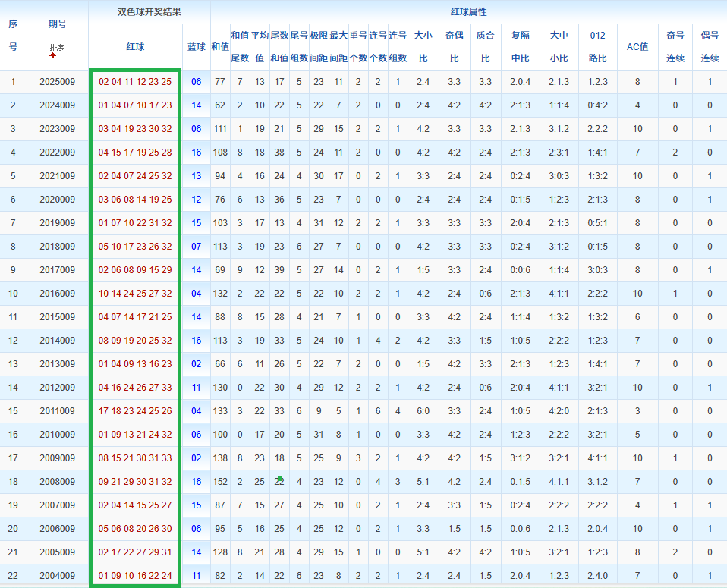This screenshot has height=588, width=727.
Task: Click red balls 04 15 17 19 25 28
Action: click(x=135, y=153)
